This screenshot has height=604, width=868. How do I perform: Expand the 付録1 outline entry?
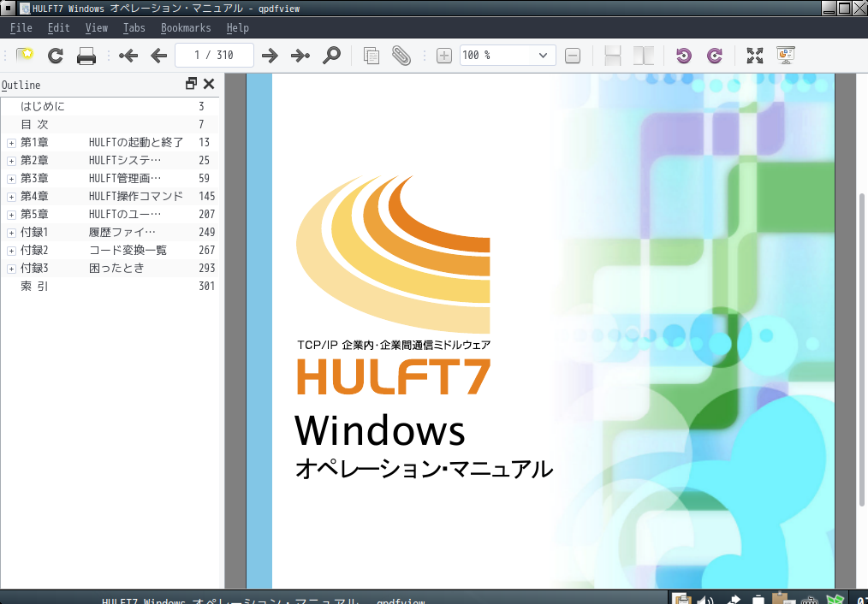pos(11,233)
